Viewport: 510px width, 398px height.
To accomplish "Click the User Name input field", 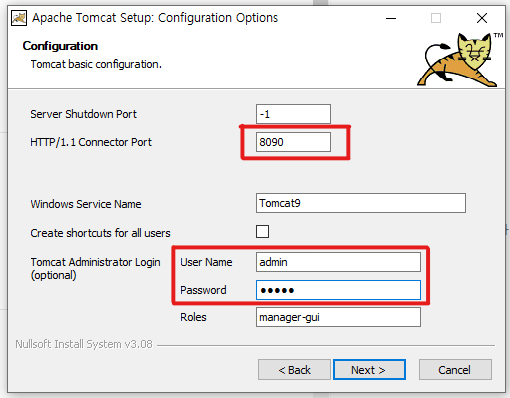I will point(338,262).
